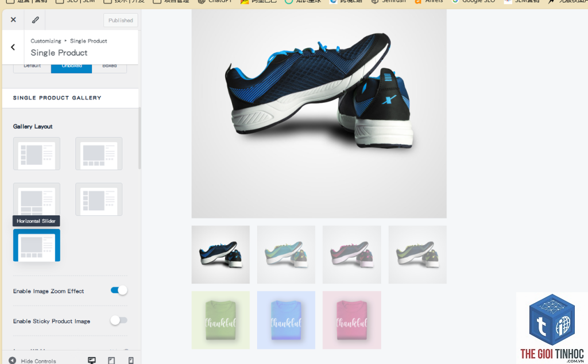This screenshot has height=364, width=588.
Task: Select the pink-accent sneaker gallery thumbnail
Action: coord(352,254)
